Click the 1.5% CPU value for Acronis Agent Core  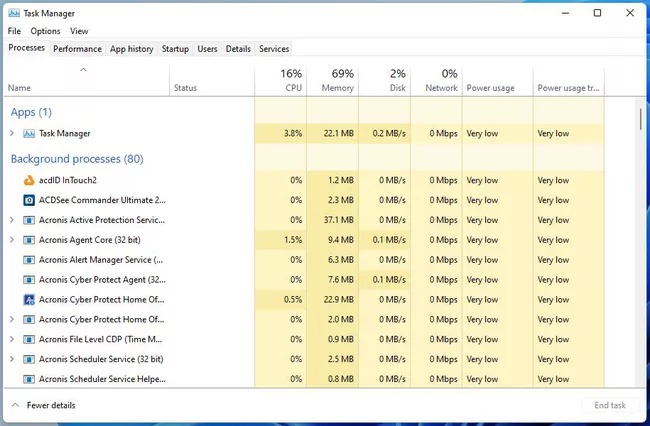click(293, 240)
